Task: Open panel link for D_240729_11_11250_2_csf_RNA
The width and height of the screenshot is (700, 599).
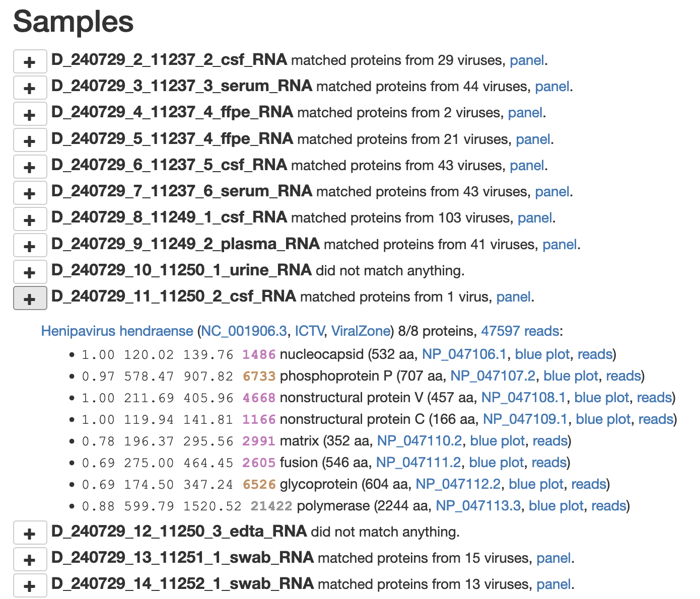Action: (x=514, y=297)
